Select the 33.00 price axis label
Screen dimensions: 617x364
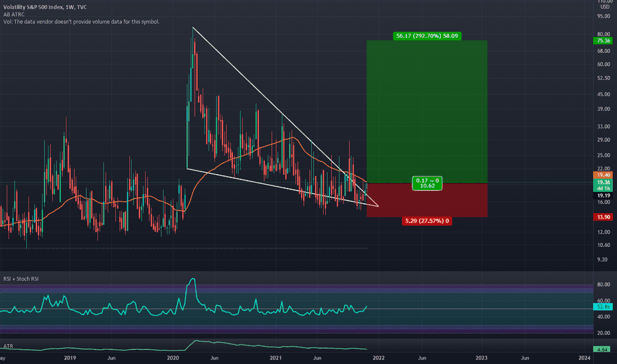tap(604, 126)
